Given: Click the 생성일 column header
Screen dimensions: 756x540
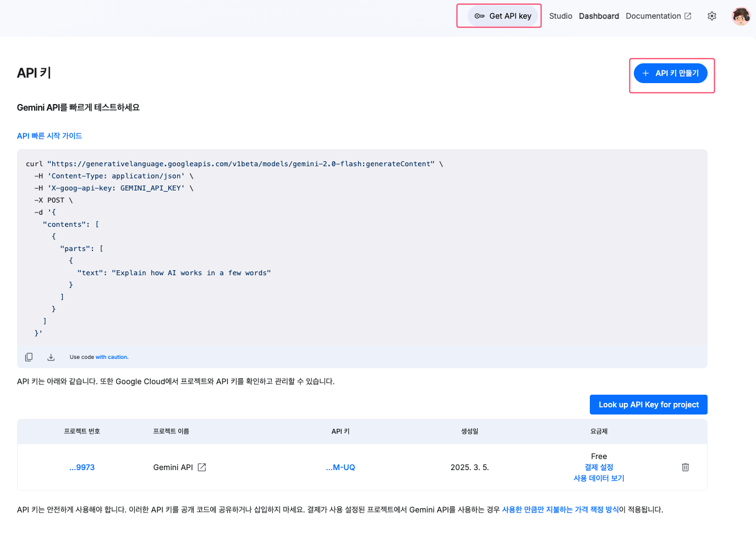Looking at the screenshot, I should 470,432.
